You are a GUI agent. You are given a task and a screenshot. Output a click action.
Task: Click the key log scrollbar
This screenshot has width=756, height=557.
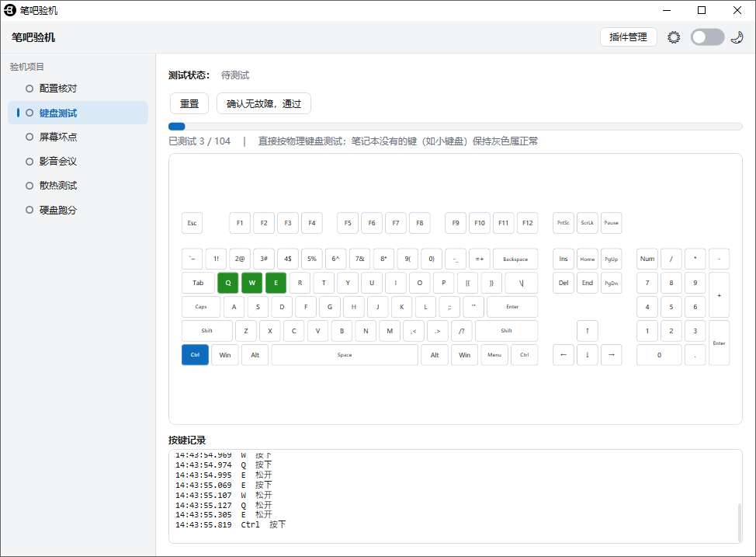point(739,522)
